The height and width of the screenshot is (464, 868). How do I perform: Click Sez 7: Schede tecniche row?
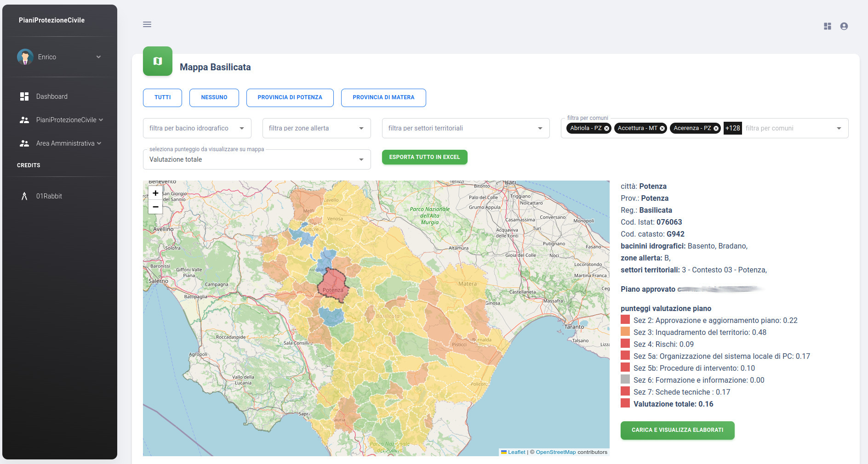click(682, 392)
